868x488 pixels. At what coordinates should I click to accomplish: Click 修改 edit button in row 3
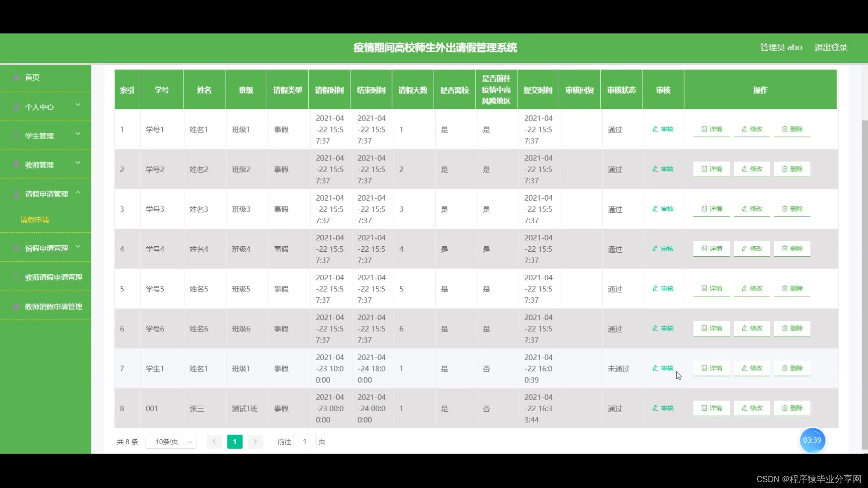[751, 209]
